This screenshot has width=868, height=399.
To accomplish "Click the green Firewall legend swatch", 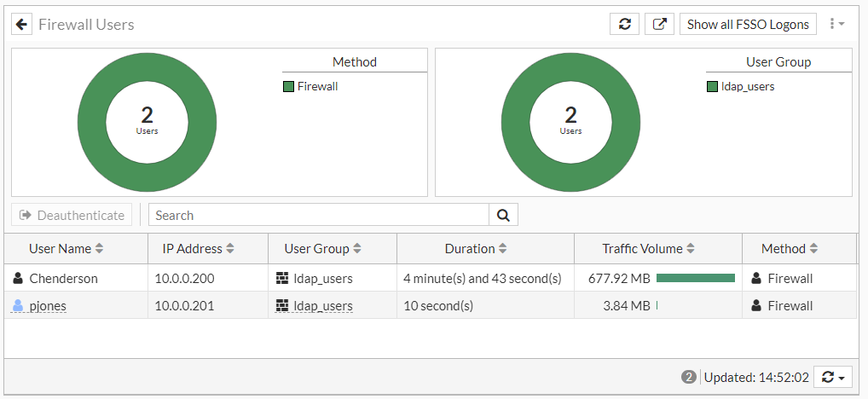I will tap(288, 86).
